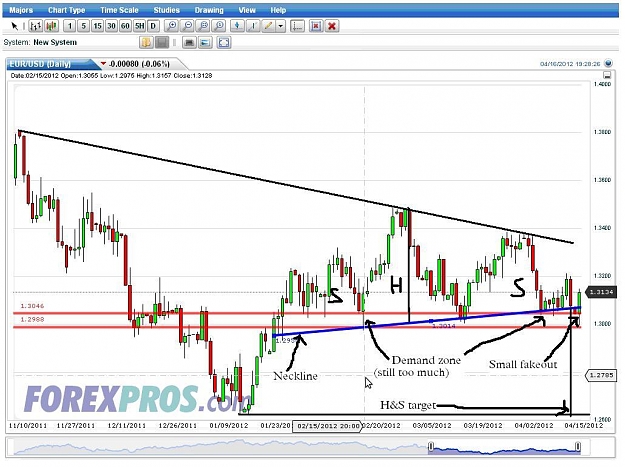Screen dimensions: 625x467
Task: Click the -0.00080 (-0.06%) change value
Action: click(139, 64)
